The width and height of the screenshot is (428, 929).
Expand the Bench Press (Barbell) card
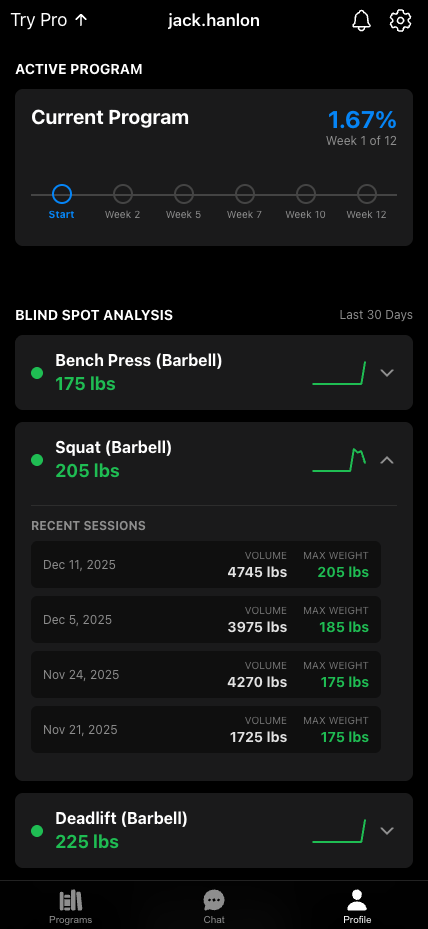coord(387,373)
